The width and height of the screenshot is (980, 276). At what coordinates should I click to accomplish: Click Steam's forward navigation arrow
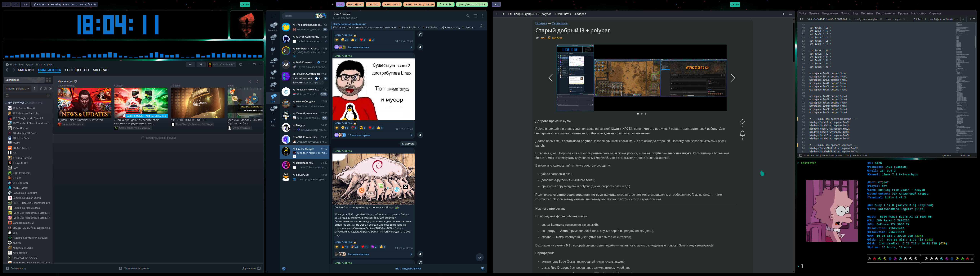coord(14,70)
